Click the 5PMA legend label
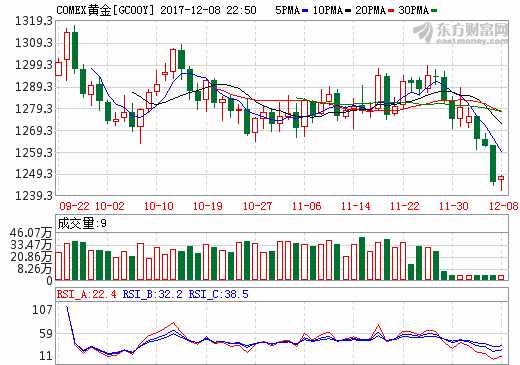 (x=288, y=10)
